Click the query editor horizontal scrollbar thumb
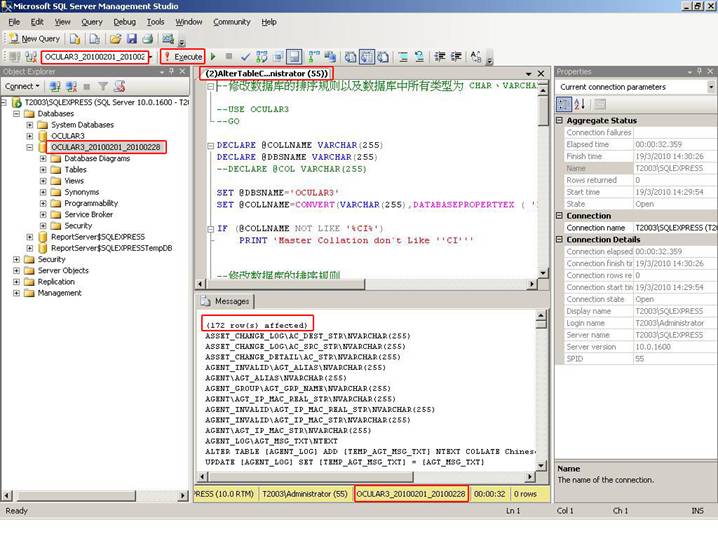Image resolution: width=718 pixels, height=538 pixels. tap(285, 284)
